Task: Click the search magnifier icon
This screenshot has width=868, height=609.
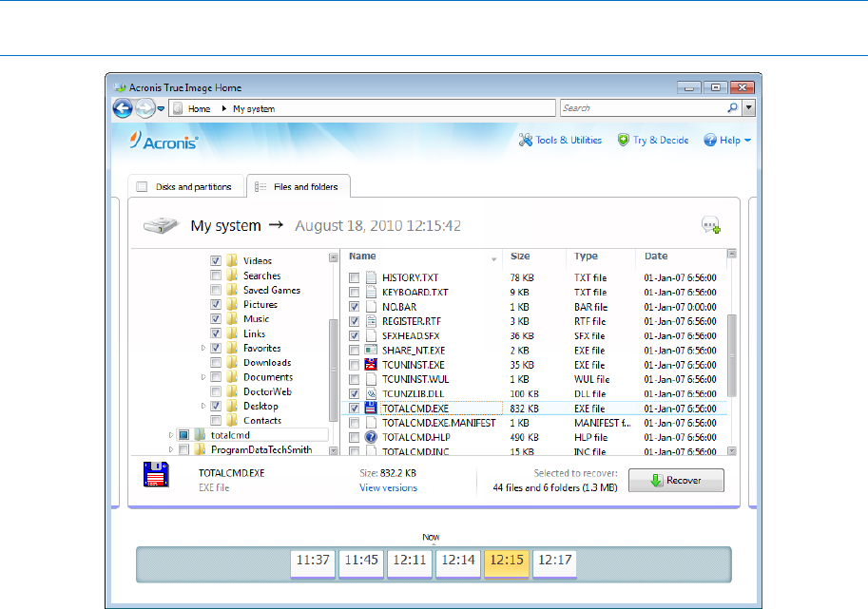Action: coord(732,108)
